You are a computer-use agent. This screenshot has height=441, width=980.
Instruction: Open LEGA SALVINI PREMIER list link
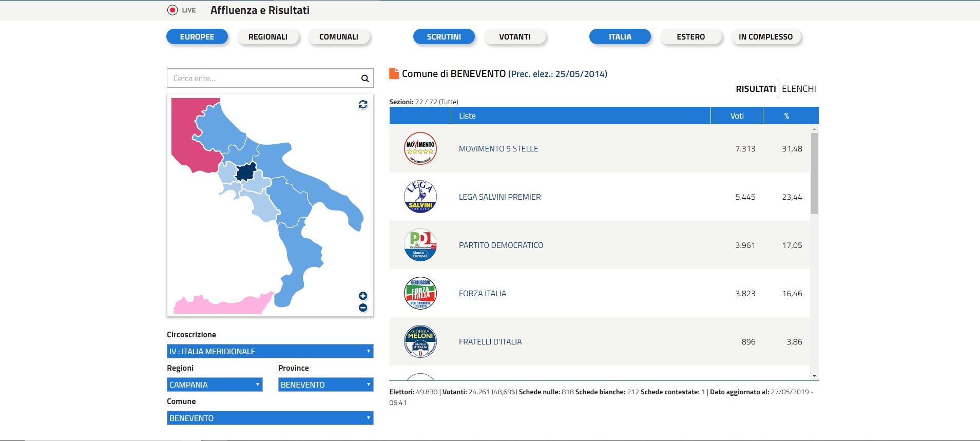(x=499, y=197)
